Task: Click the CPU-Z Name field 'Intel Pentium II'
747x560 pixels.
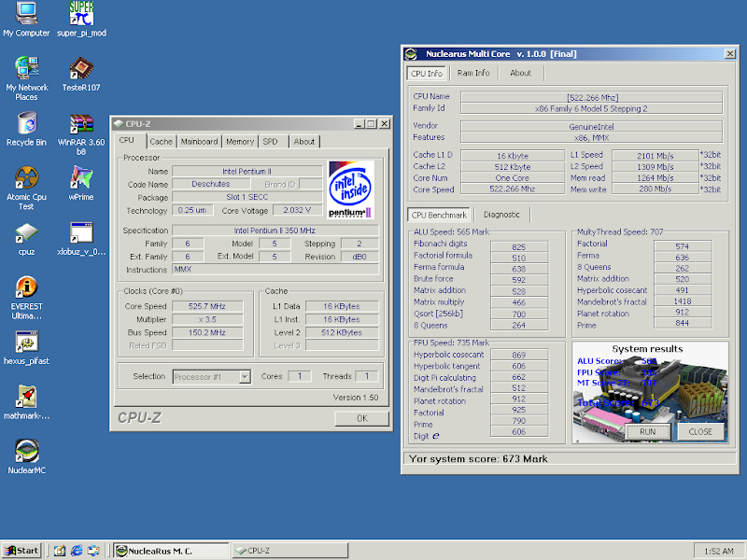Action: click(x=247, y=172)
